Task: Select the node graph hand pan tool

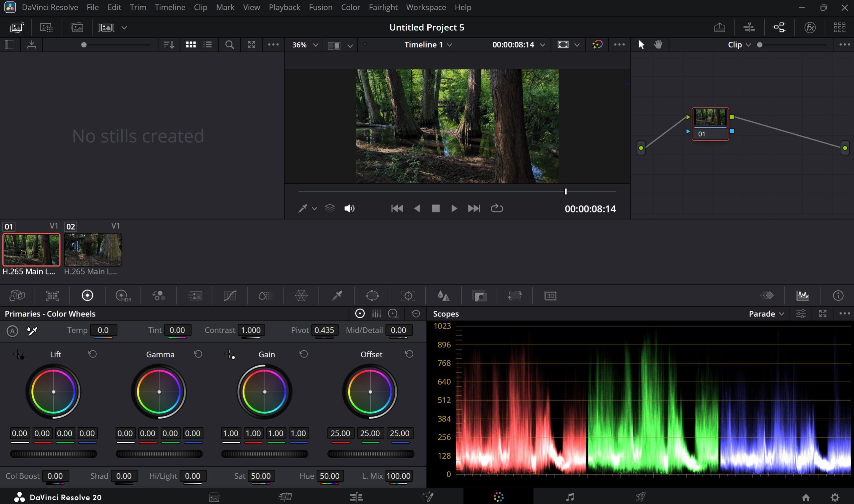Action: [x=658, y=44]
